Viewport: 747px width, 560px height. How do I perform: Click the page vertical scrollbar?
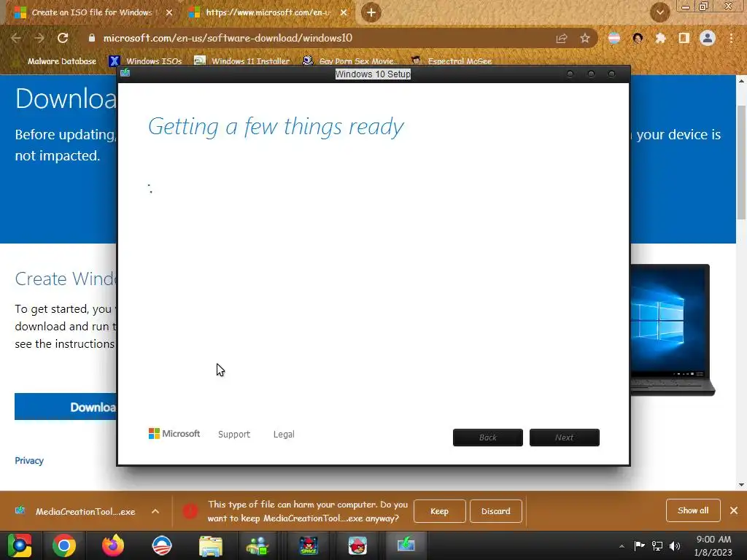coord(741,162)
